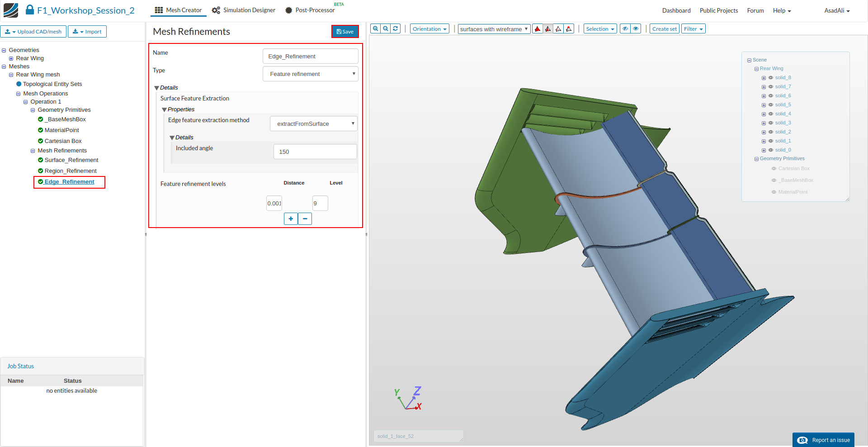Toggle visibility of solid_3
The image size is (868, 447).
click(x=771, y=123)
